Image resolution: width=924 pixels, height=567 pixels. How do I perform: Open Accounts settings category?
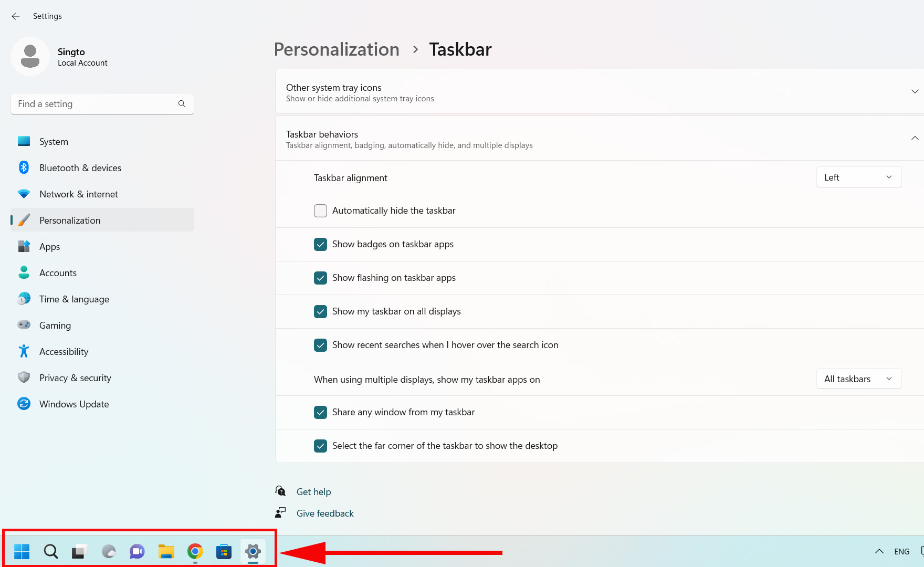tap(102, 273)
